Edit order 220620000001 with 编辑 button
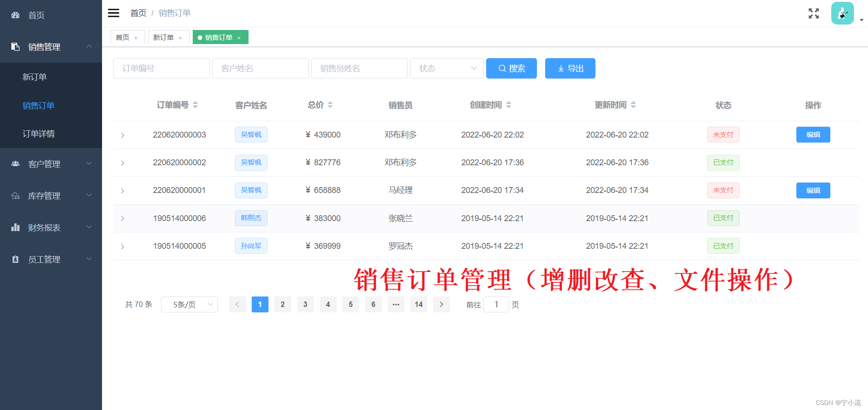 click(x=813, y=191)
